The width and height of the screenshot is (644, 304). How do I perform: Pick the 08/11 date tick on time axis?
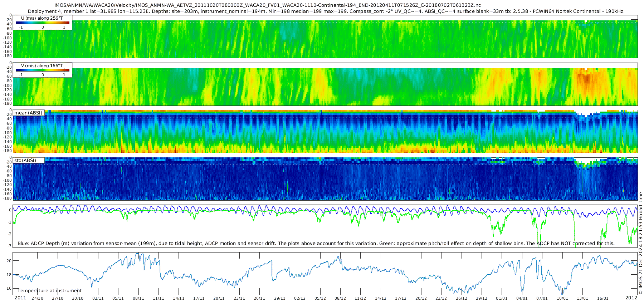[138, 298]
